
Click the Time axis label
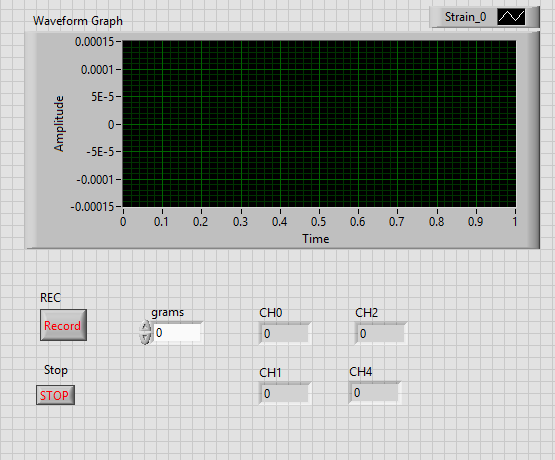315,239
